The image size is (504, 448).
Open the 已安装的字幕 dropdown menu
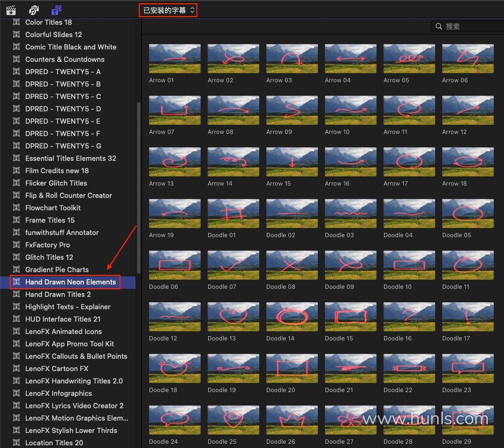(168, 10)
